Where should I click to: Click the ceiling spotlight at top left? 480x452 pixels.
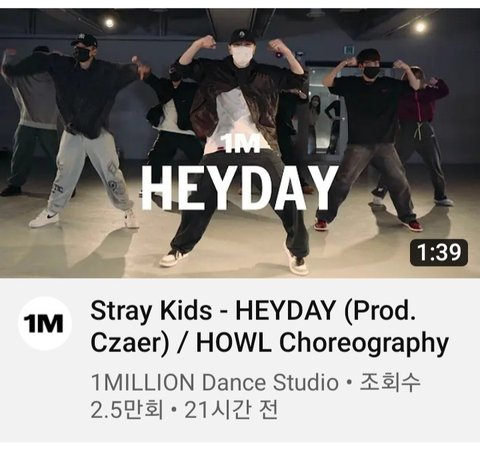(x=109, y=23)
